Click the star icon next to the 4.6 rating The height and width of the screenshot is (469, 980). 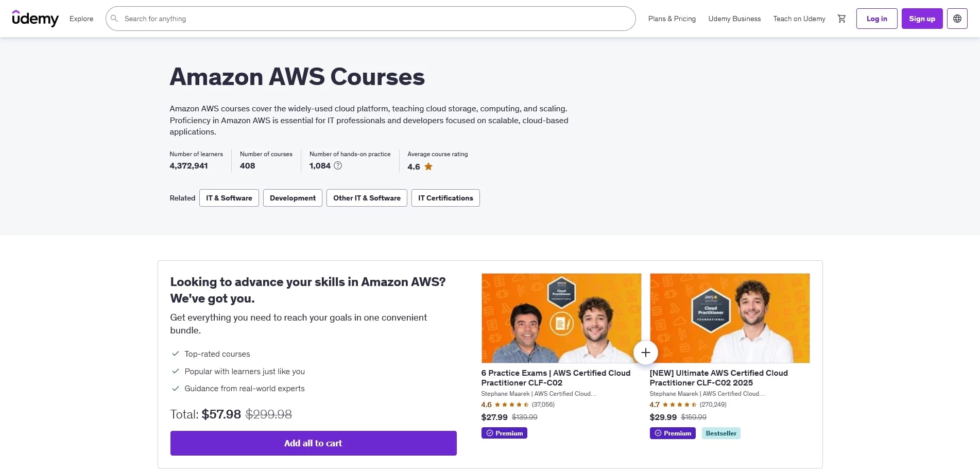[428, 166]
